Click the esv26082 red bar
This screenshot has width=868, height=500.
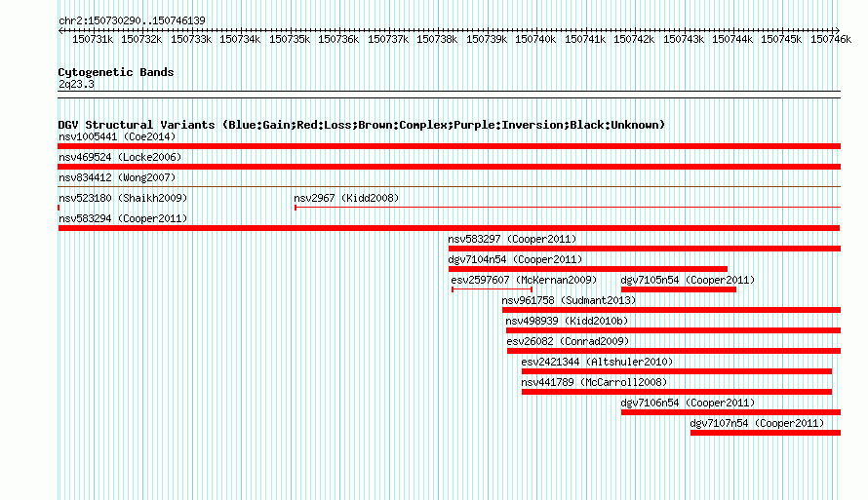click(674, 351)
